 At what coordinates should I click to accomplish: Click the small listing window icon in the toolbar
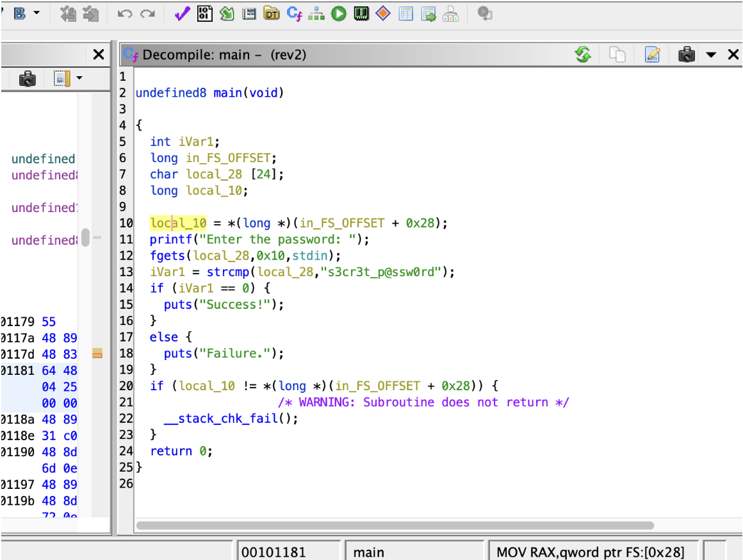tap(249, 13)
